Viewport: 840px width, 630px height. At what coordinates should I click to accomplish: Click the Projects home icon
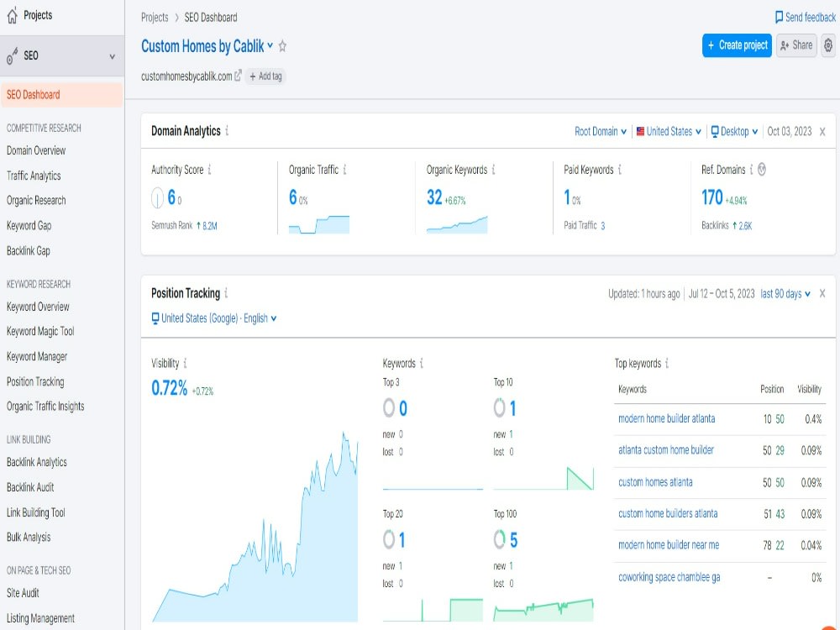[x=12, y=16]
